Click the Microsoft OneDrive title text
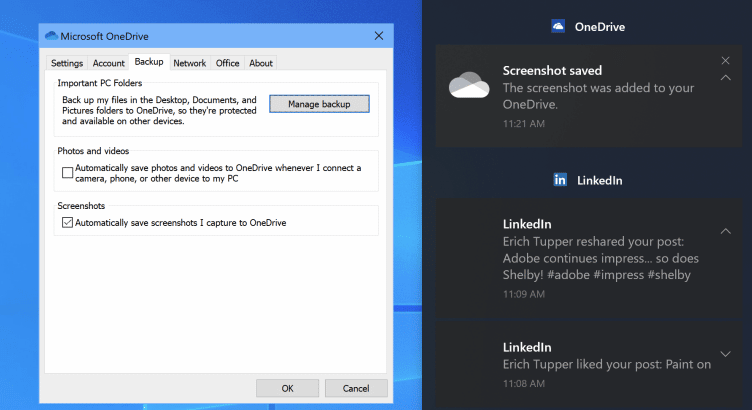Image resolution: width=752 pixels, height=410 pixels. click(x=105, y=36)
